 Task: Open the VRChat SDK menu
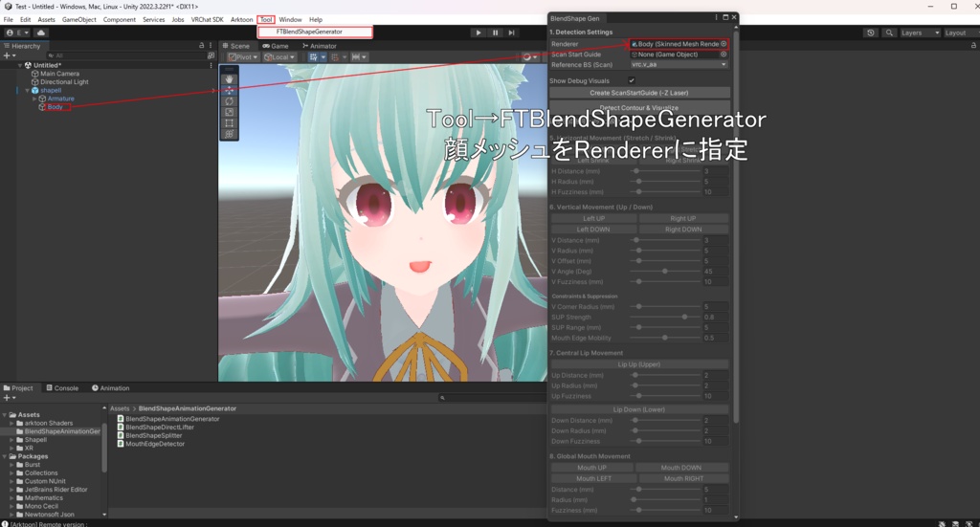(x=207, y=19)
